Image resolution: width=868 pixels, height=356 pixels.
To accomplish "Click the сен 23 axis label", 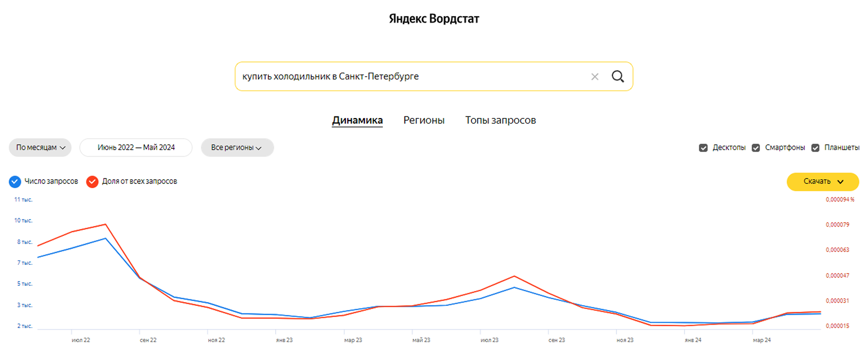I will (x=557, y=340).
